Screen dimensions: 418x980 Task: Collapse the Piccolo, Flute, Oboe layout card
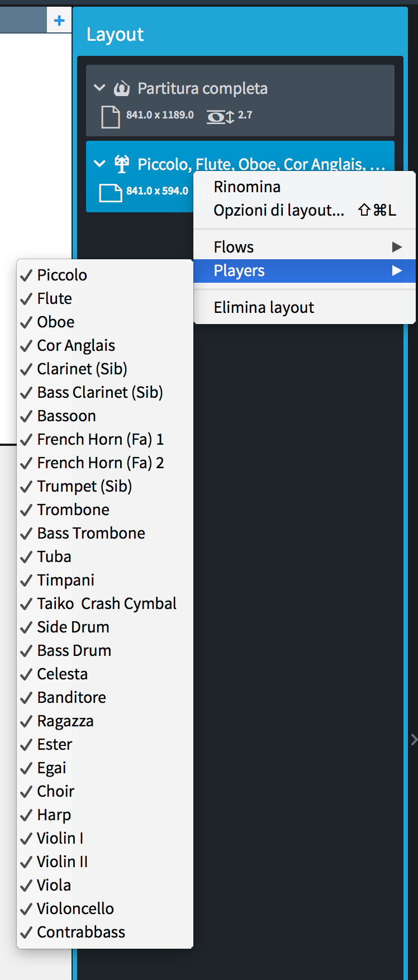[x=99, y=164]
